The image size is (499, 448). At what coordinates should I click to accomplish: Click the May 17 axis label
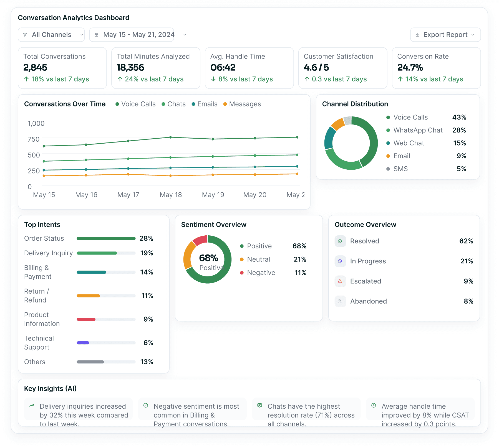(128, 195)
